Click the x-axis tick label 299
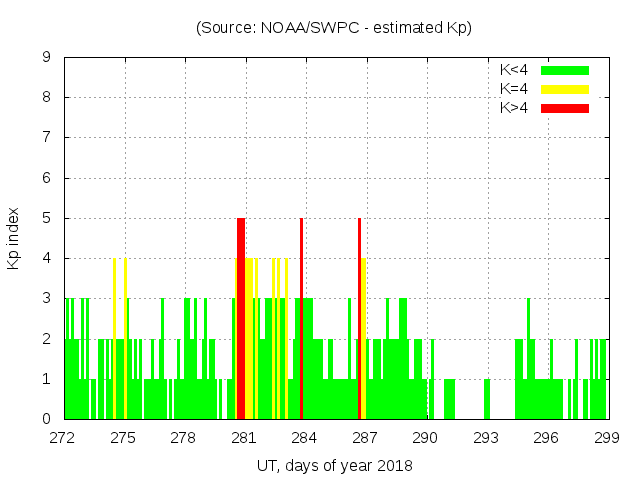Screen dimensions: 640x480 [x=607, y=437]
